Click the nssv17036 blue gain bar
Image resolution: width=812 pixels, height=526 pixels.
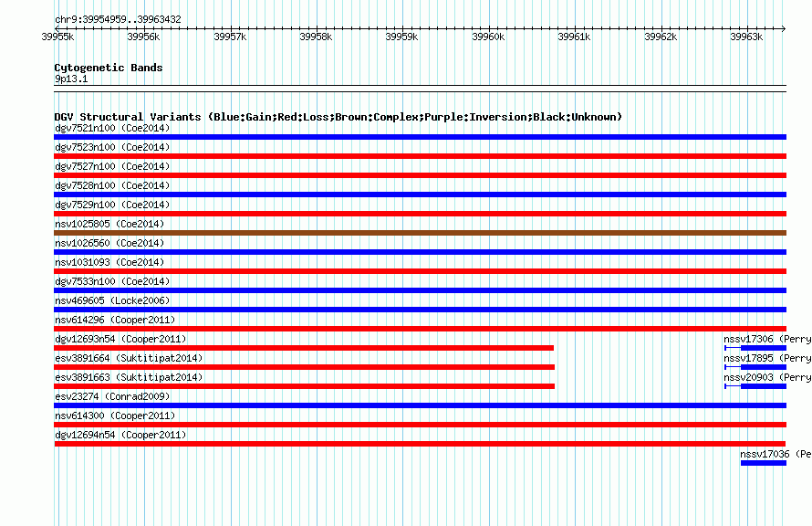[764, 463]
